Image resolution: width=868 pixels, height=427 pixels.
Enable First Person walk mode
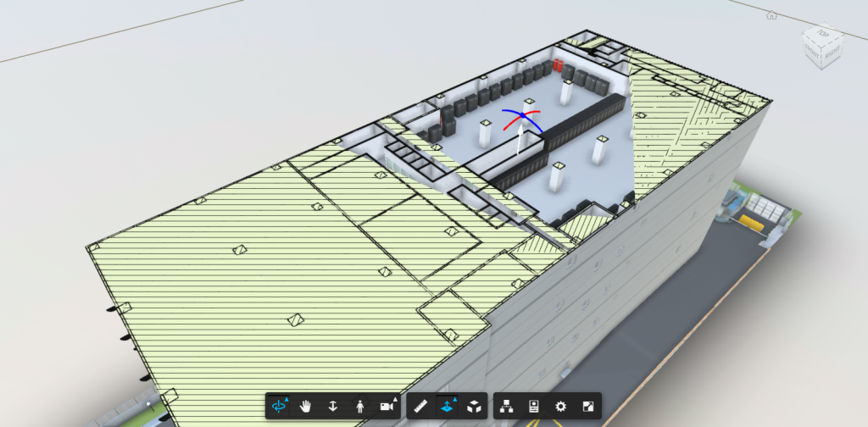point(359,407)
